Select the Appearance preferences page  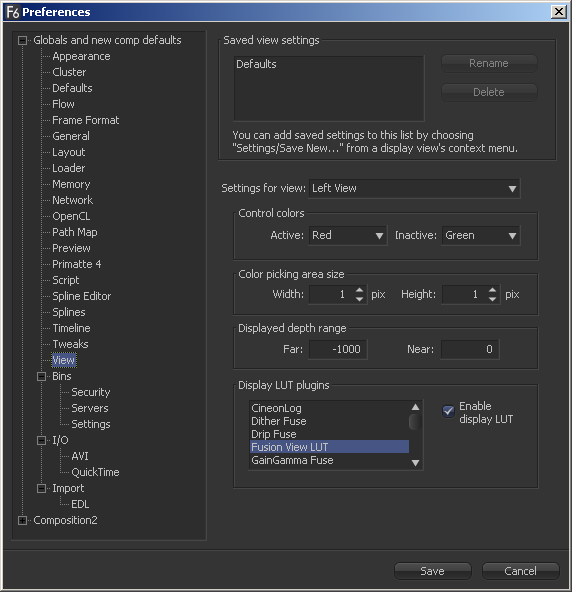pyautogui.click(x=81, y=56)
